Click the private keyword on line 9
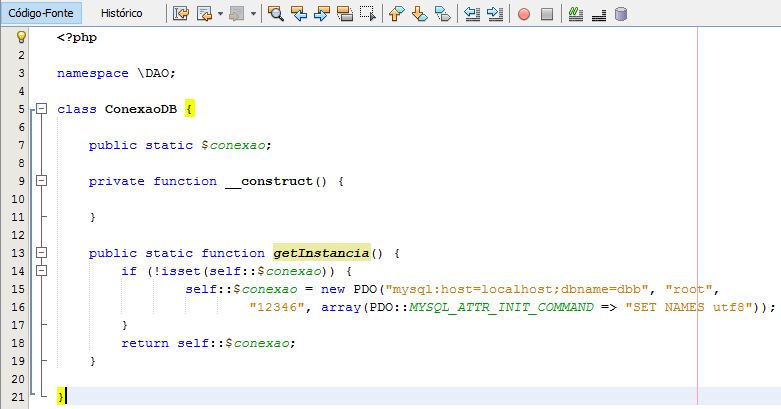Screen dimensions: 781x409 coord(117,181)
